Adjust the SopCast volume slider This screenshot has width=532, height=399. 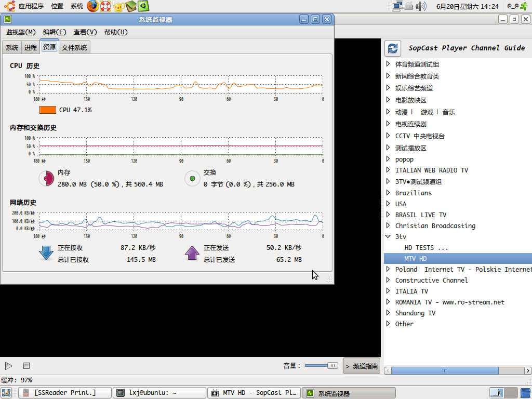click(x=321, y=365)
